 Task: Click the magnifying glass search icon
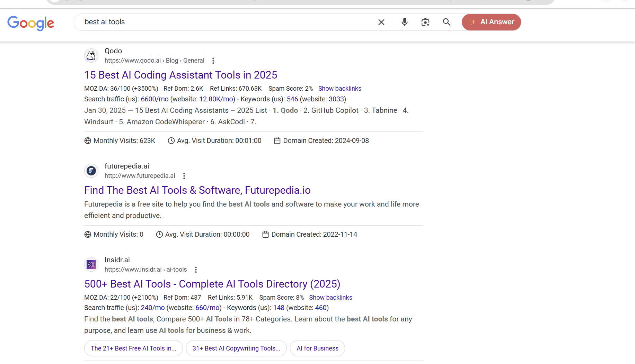pos(447,22)
